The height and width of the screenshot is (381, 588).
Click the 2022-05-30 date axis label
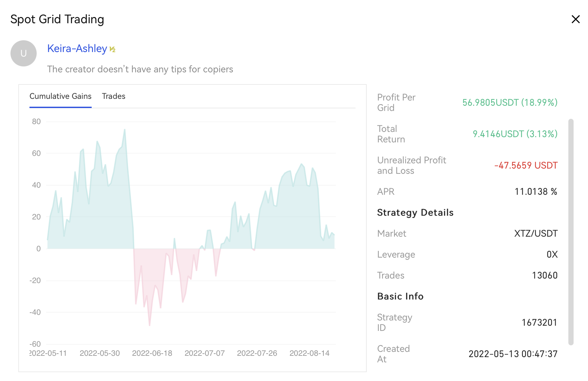100,353
